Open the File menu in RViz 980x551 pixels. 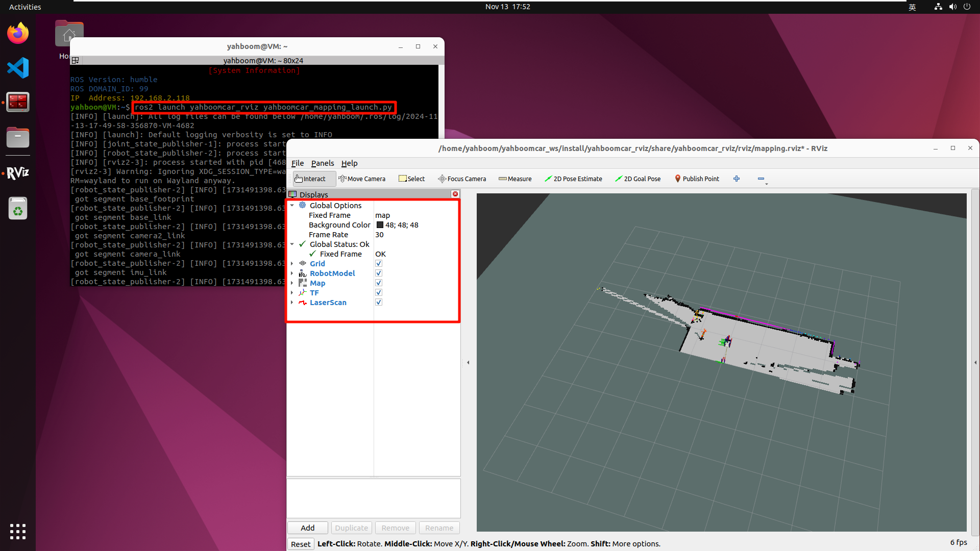(298, 163)
